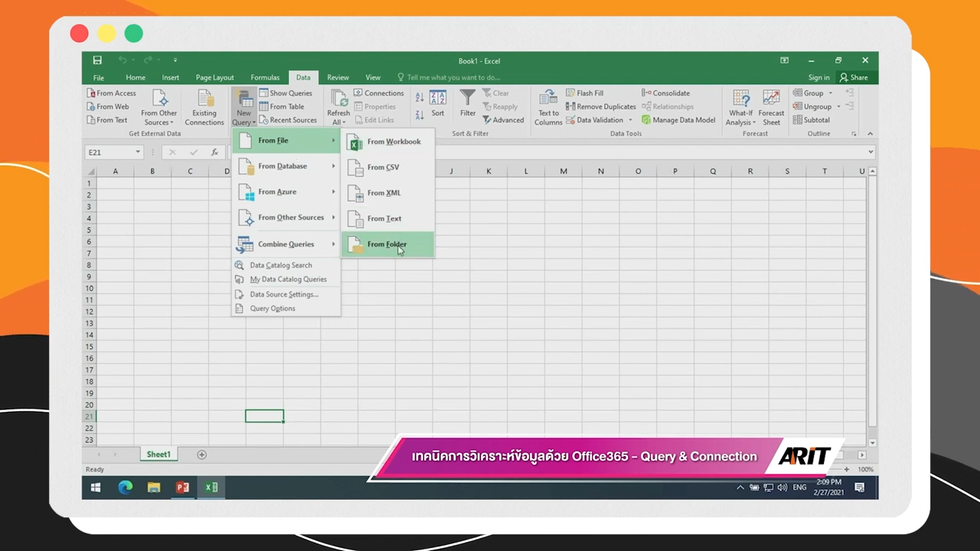The height and width of the screenshot is (551, 980).
Task: Open Excel from the taskbar
Action: (211, 487)
